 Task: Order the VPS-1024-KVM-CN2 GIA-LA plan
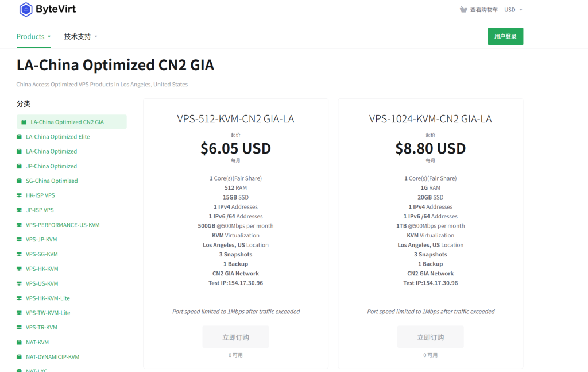click(430, 338)
